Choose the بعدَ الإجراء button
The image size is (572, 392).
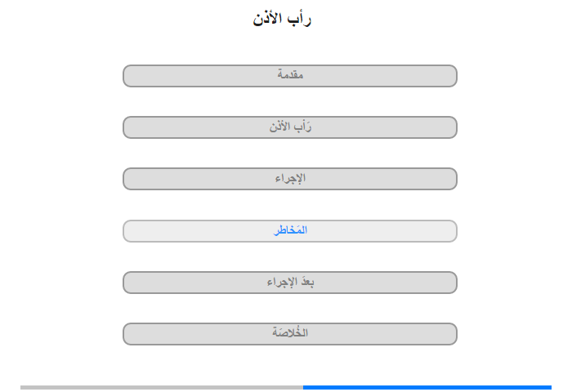[289, 283]
